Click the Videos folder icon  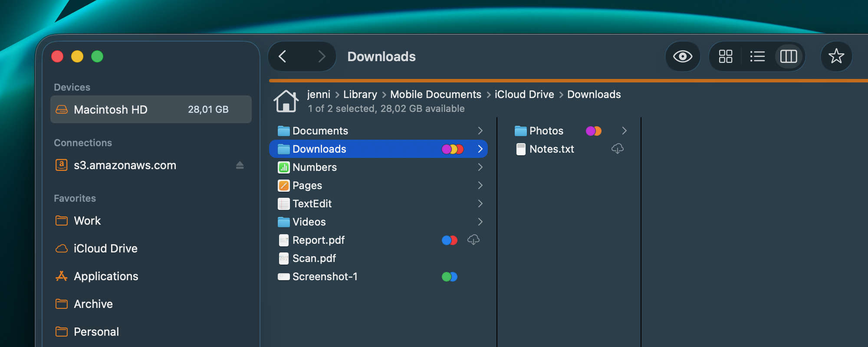(284, 222)
